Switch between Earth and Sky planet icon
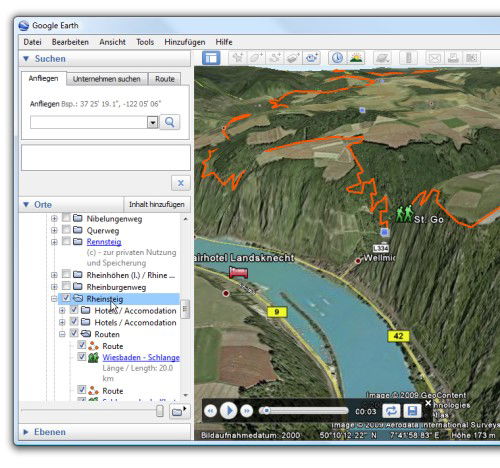The image size is (500, 468). [x=382, y=58]
